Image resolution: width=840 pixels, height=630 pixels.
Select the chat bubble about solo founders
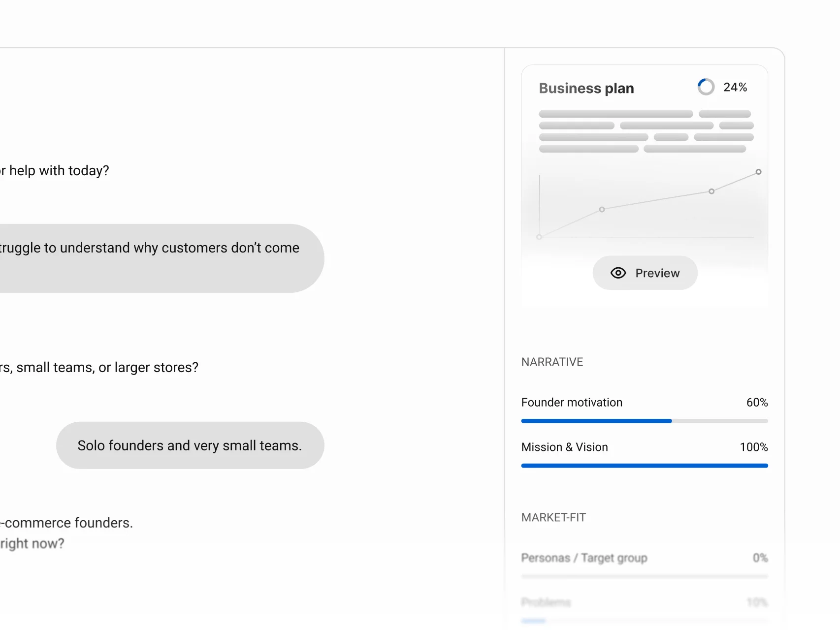(x=190, y=445)
